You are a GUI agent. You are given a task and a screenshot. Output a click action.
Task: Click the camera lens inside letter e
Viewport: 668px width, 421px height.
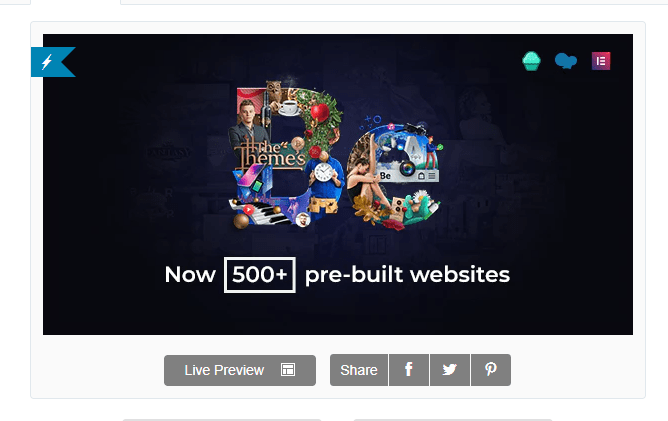pyautogui.click(x=407, y=168)
